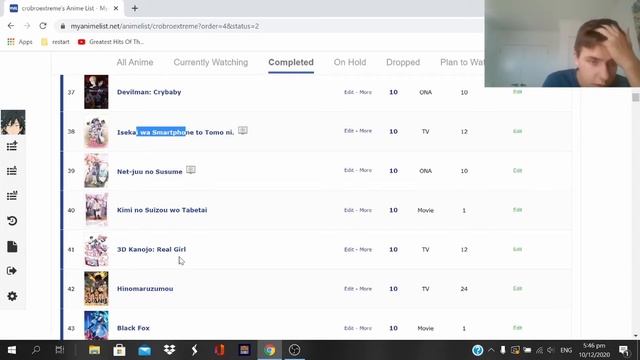Click More for Devilman: Crybaby row

[365, 92]
